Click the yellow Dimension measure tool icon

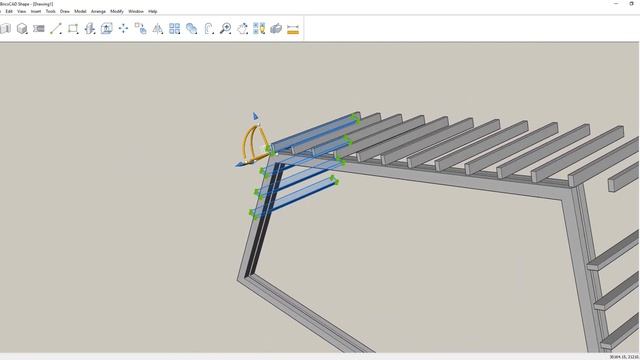[293, 29]
